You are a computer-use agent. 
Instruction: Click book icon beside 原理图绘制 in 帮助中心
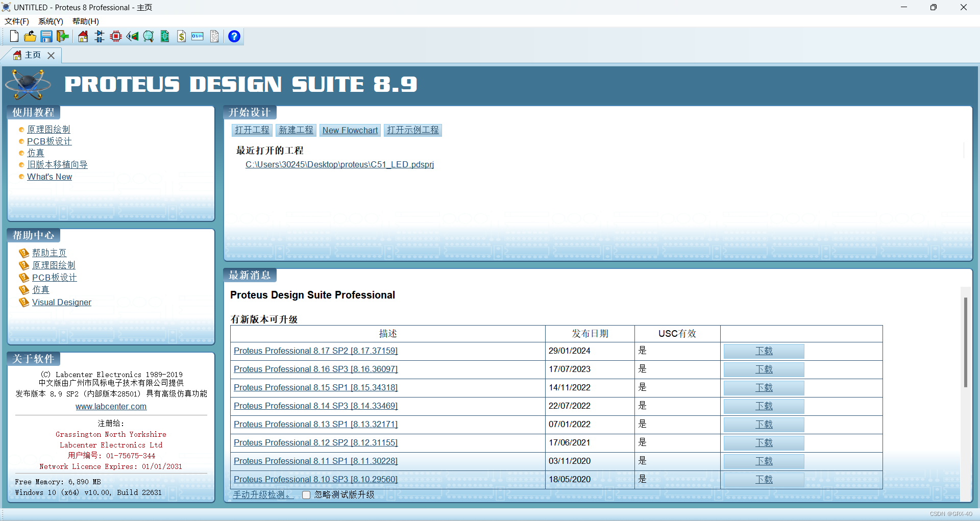click(24, 265)
